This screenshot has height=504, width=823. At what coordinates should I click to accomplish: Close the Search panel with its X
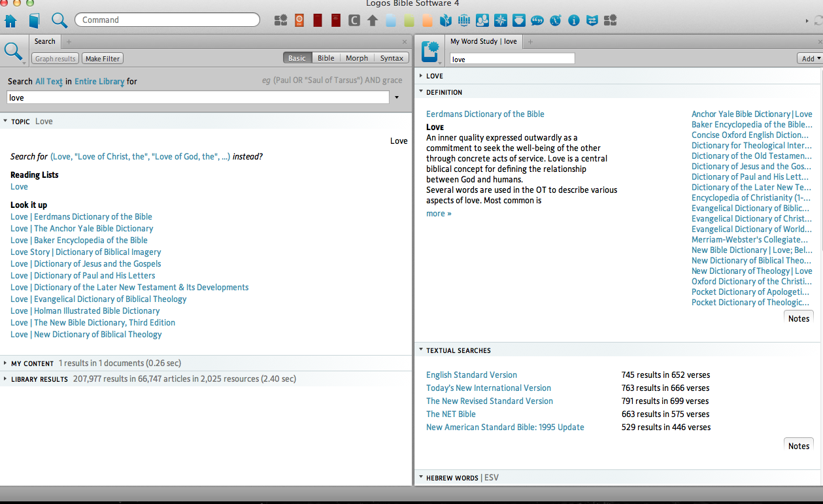404,42
